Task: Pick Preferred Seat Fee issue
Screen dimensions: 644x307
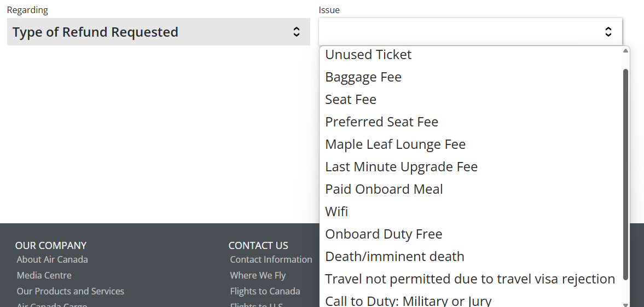Action: (381, 122)
